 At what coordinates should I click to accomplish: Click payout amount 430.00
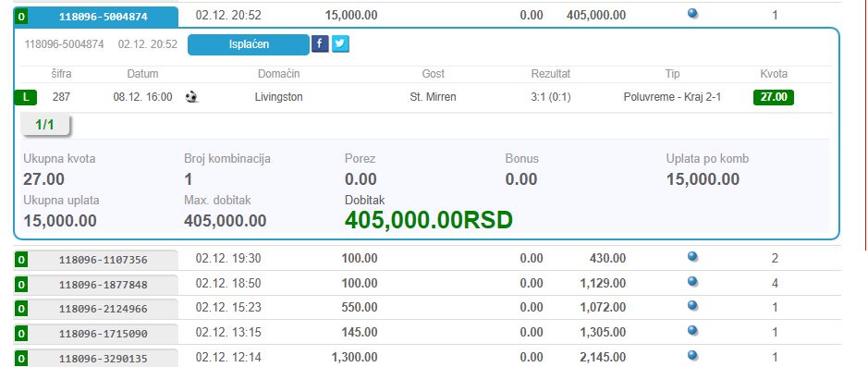[608, 258]
